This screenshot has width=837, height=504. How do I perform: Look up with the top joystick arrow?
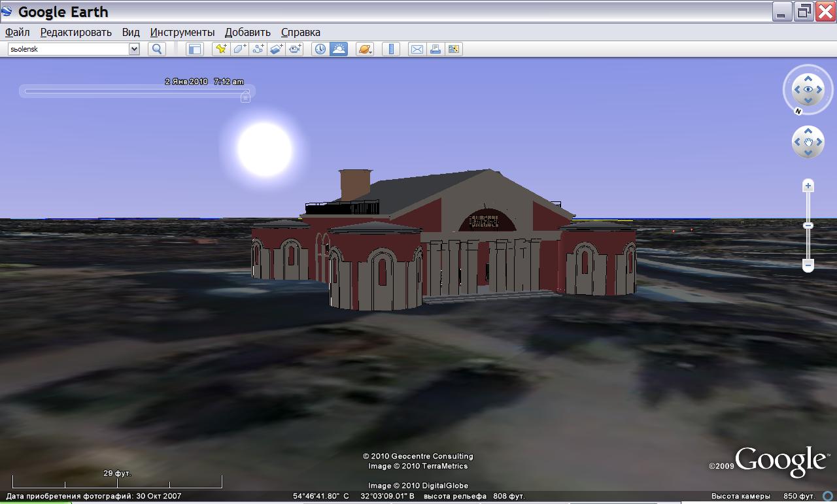click(808, 78)
